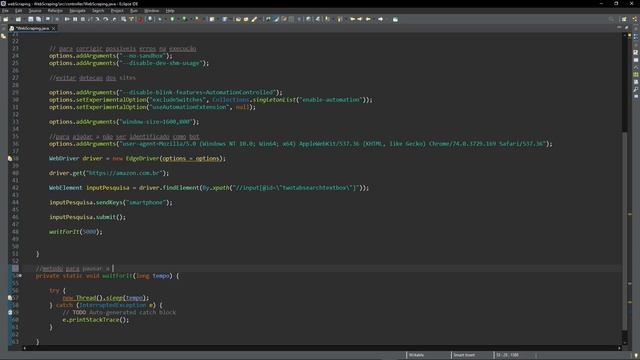Viewport: 640px width, 360px height.
Task: Click the Smart Insert status bar entry
Action: [464, 355]
